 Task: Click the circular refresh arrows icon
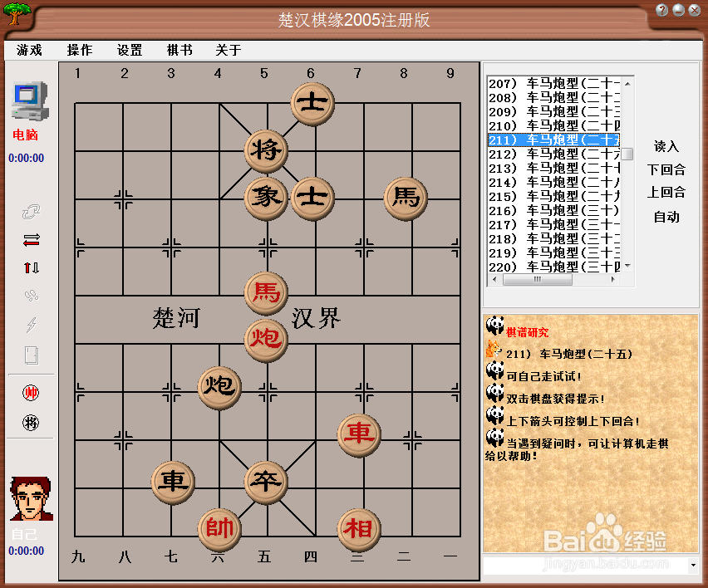[31, 212]
